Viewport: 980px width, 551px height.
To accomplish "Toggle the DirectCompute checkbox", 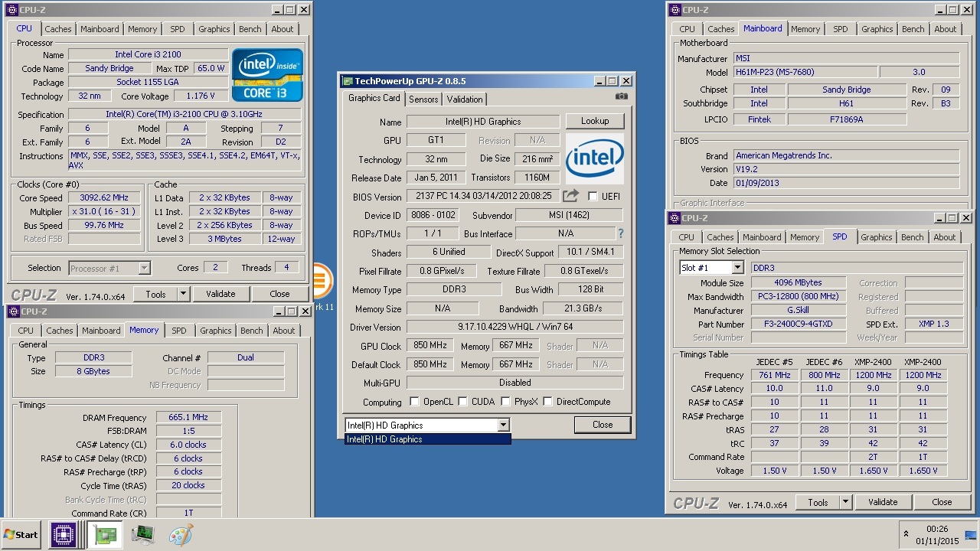I will pyautogui.click(x=547, y=402).
